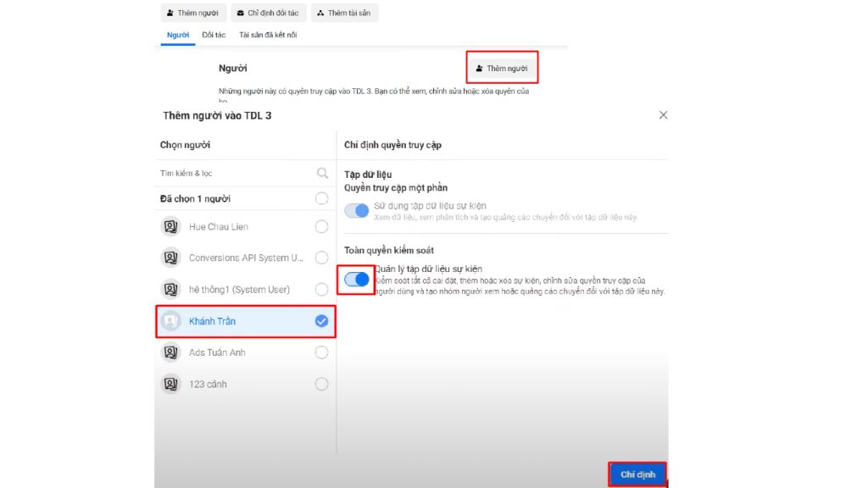Click Conversions API System User avatar icon
The image size is (868, 488).
coord(170,258)
